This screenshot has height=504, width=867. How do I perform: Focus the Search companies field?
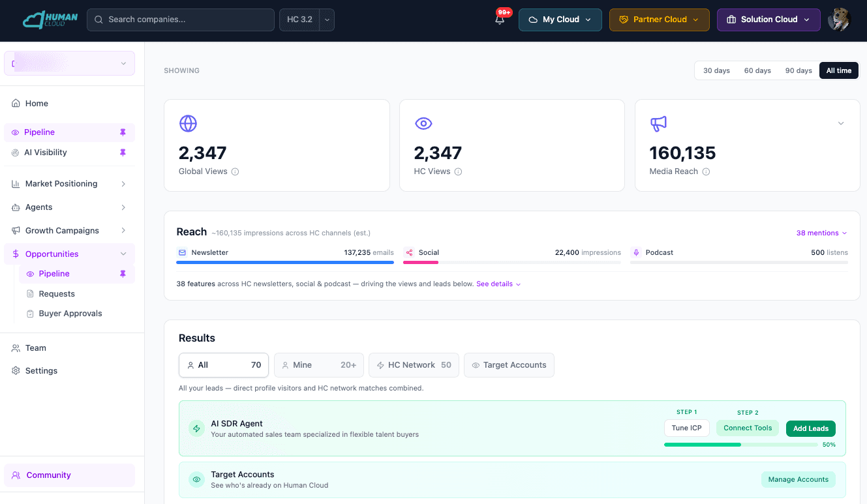tap(181, 20)
